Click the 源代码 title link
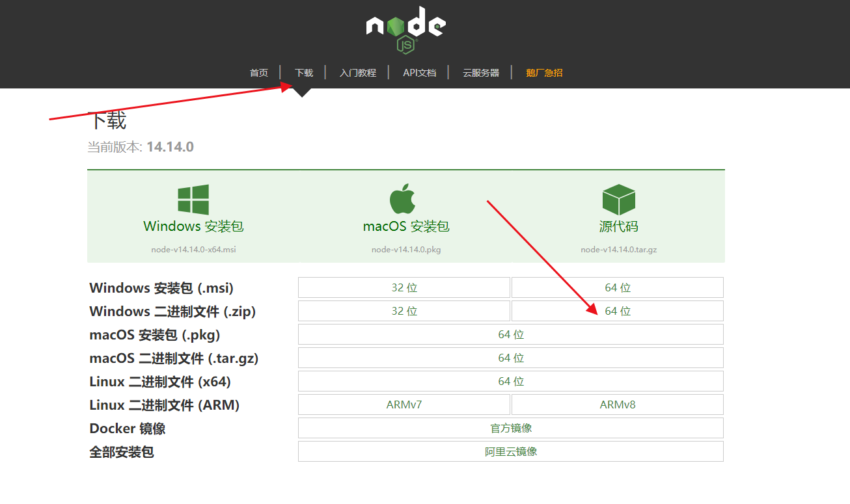Image resolution: width=850 pixels, height=504 pixels. tap(618, 226)
